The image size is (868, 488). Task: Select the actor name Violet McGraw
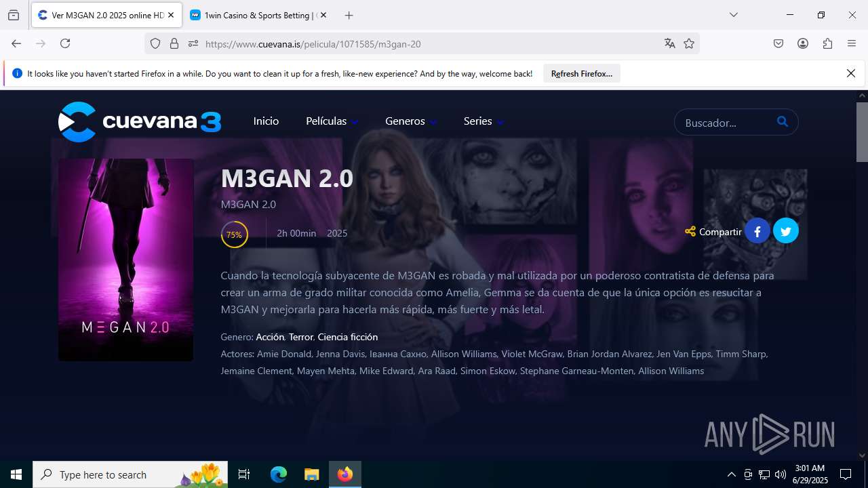(x=532, y=354)
